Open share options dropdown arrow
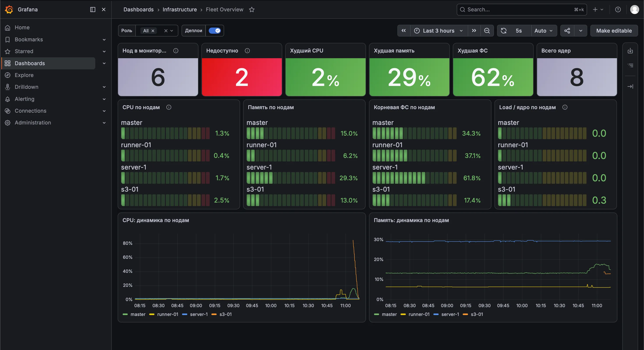Image resolution: width=644 pixels, height=350 pixels. pyautogui.click(x=581, y=31)
